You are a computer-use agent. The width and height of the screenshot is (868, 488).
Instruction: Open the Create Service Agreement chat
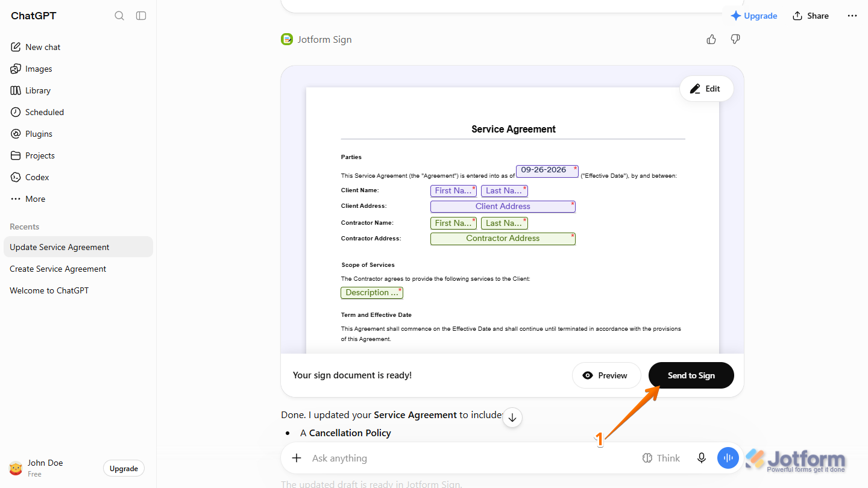point(78,269)
